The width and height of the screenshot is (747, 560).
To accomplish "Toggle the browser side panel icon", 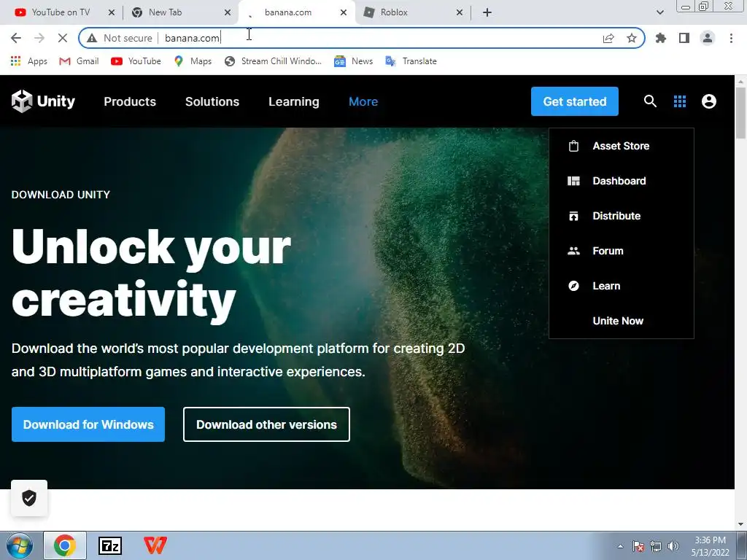I will point(684,38).
